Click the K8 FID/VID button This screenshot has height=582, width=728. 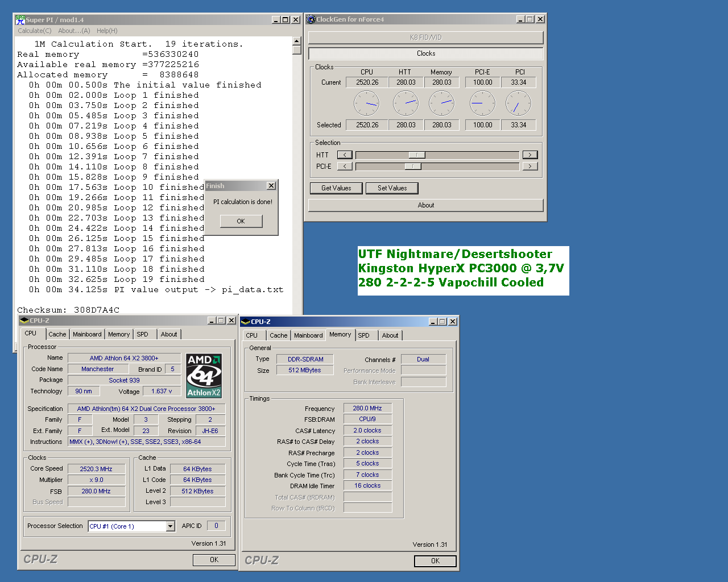(x=426, y=38)
